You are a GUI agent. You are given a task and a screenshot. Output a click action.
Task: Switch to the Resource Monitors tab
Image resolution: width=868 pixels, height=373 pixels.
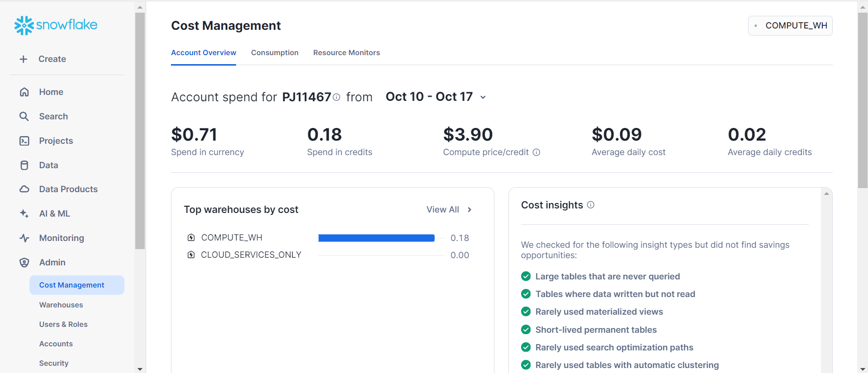(x=346, y=53)
